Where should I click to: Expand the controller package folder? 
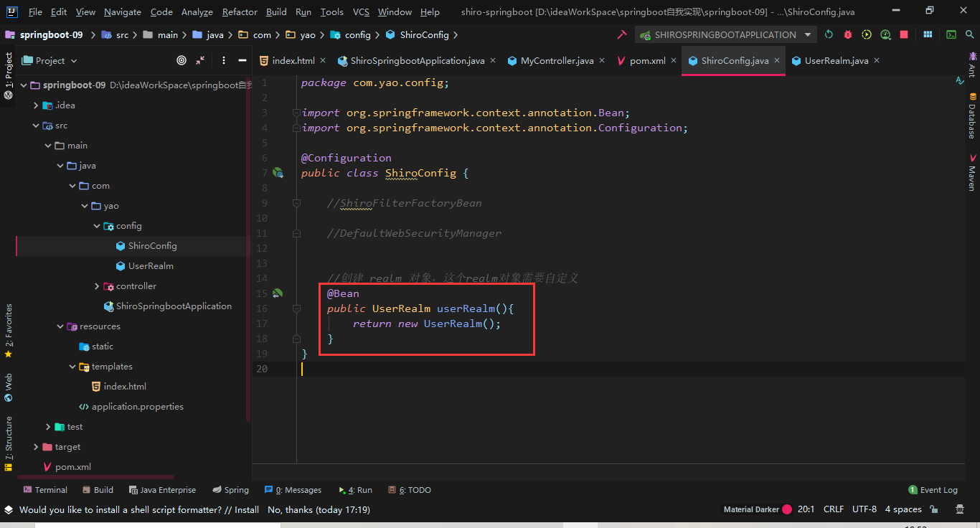98,286
